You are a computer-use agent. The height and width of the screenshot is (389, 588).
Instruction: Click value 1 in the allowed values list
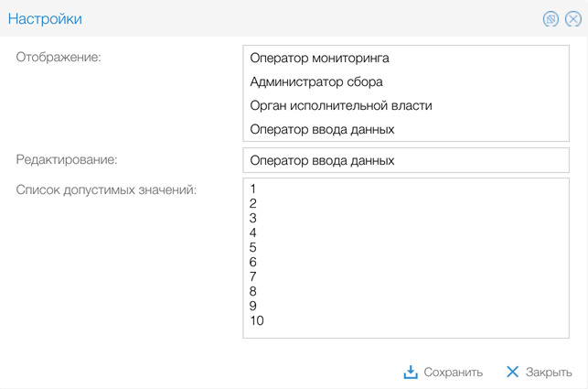pos(253,189)
